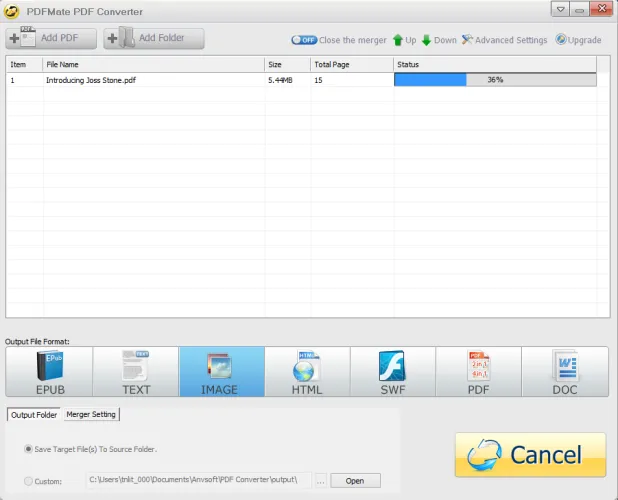Select Save Target File(s) To Source Folder
Viewport: 618px width, 500px height.
29,449
